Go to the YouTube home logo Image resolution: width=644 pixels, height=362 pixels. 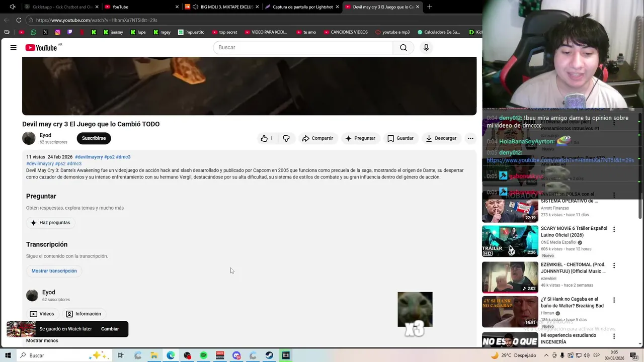(41, 47)
